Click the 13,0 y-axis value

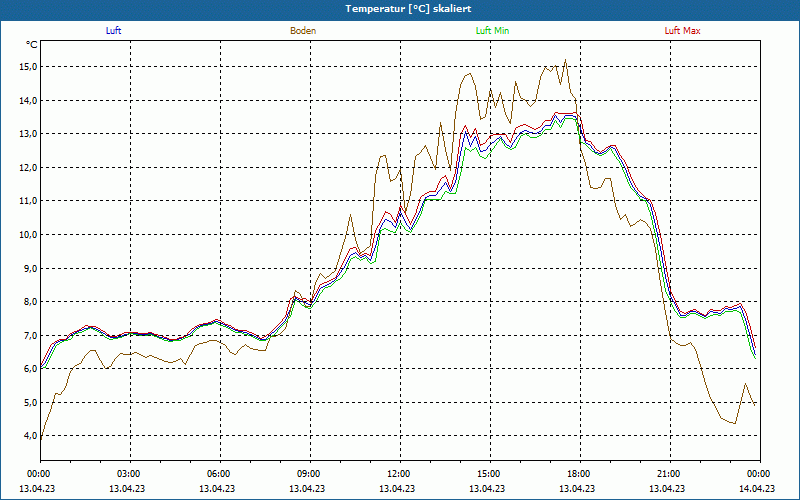tap(29, 134)
